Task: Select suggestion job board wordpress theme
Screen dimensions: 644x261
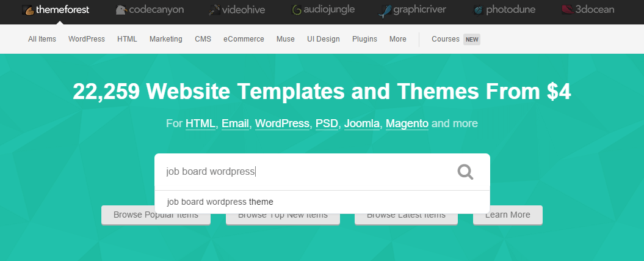Action: [322, 202]
